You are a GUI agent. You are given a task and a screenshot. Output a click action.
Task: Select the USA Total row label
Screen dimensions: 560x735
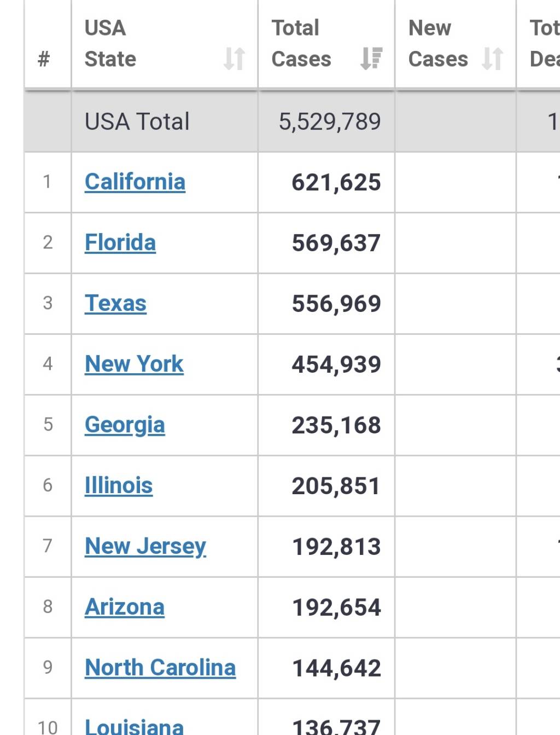click(x=137, y=121)
